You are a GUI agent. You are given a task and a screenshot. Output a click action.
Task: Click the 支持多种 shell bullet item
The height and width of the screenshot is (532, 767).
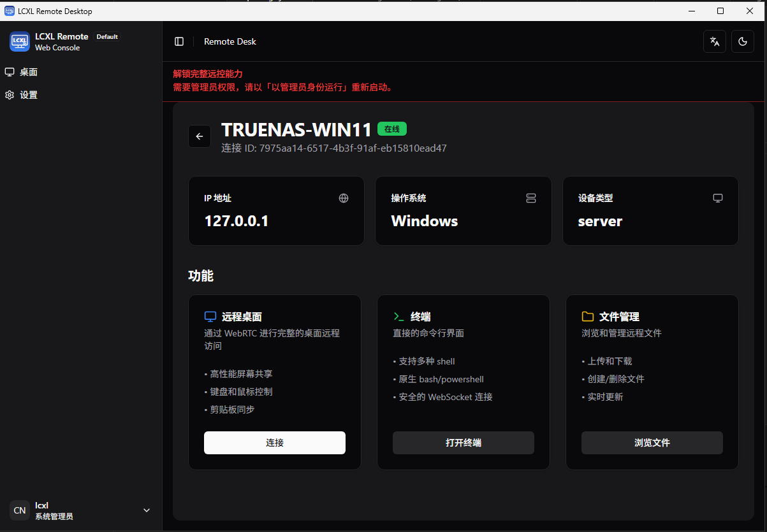point(424,361)
